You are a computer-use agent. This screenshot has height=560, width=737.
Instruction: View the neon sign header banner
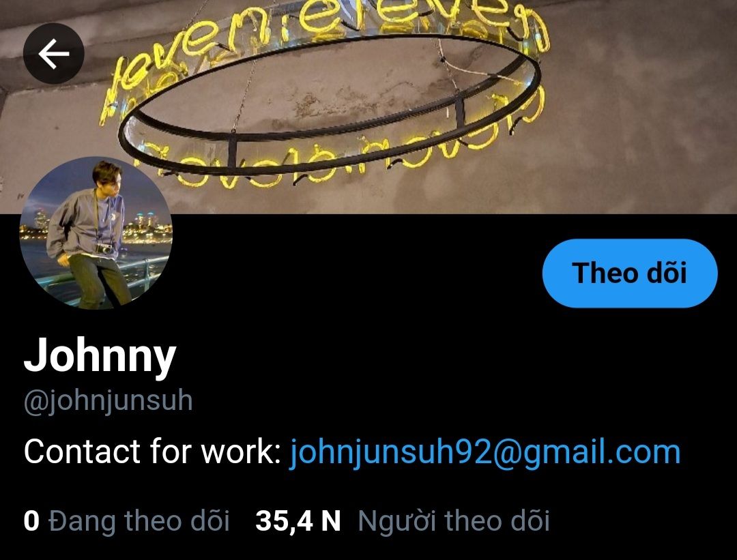click(369, 106)
